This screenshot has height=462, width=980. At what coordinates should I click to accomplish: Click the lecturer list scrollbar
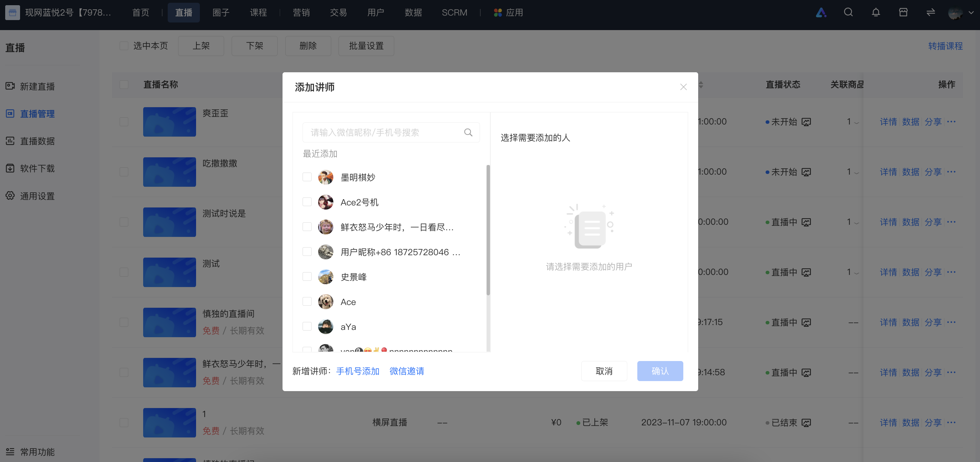click(488, 230)
